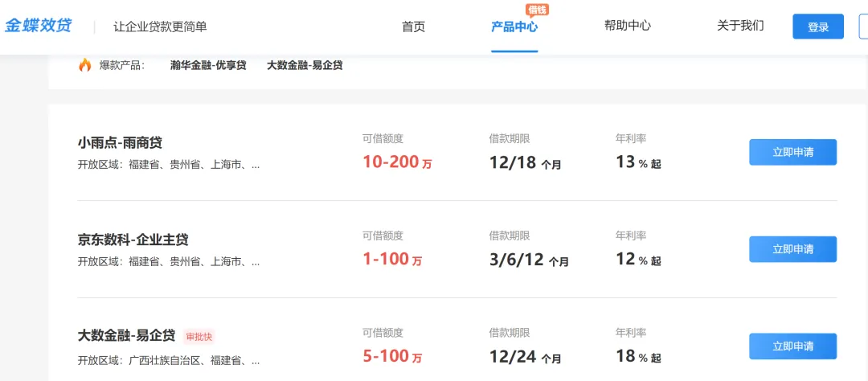The image size is (868, 381).
Task: Apply now for 京东数科-企业主贷
Action: tap(792, 249)
